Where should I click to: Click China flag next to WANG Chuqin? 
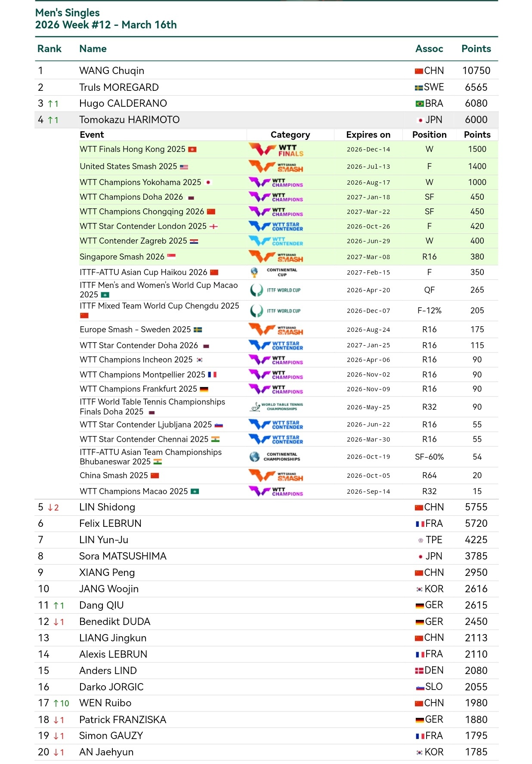(419, 71)
